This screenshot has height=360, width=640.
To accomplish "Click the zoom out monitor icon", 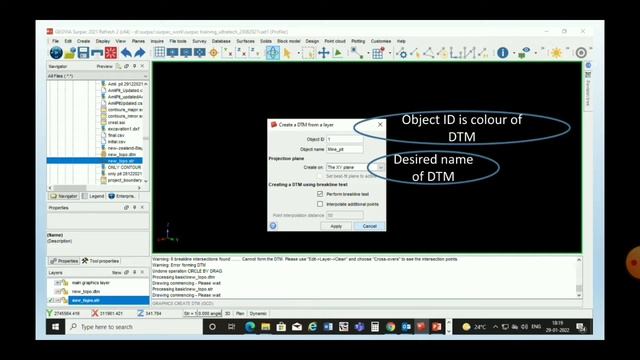I will click(186, 52).
